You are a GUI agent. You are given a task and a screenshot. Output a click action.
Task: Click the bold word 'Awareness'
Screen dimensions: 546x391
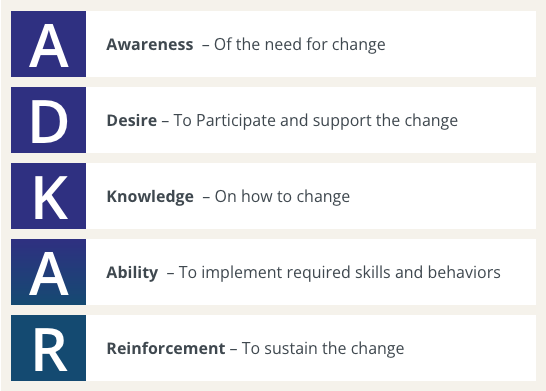point(150,45)
